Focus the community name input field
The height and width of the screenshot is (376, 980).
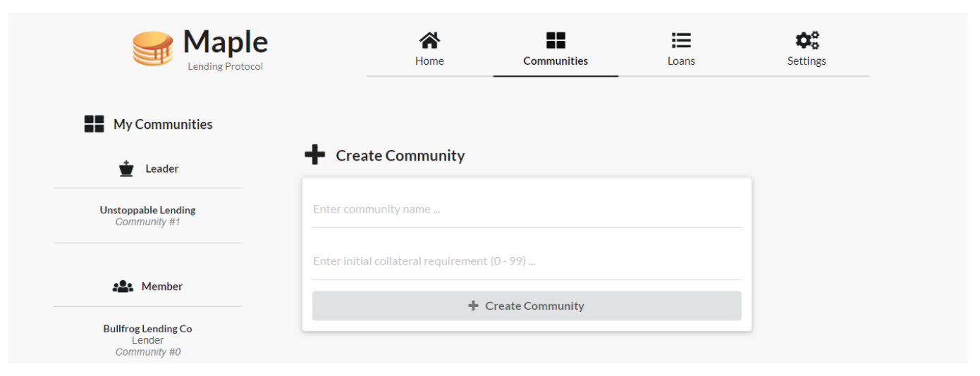(527, 209)
